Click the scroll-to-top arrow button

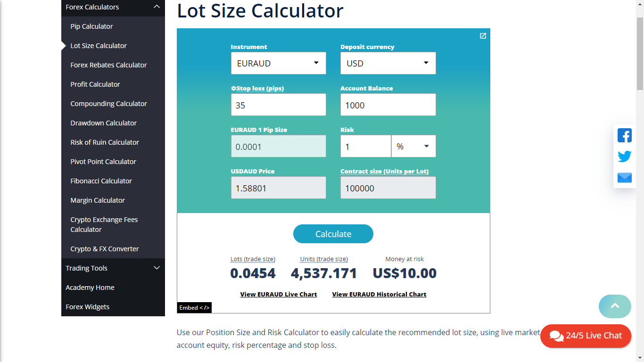pyautogui.click(x=615, y=306)
